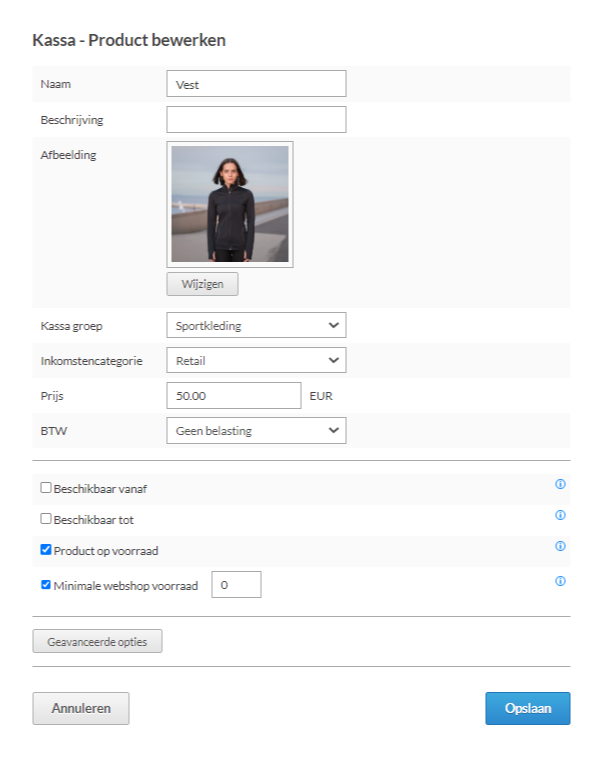Show info for Minimale webshop voorraad
Viewport: 609px width, 764px height.
point(560,581)
